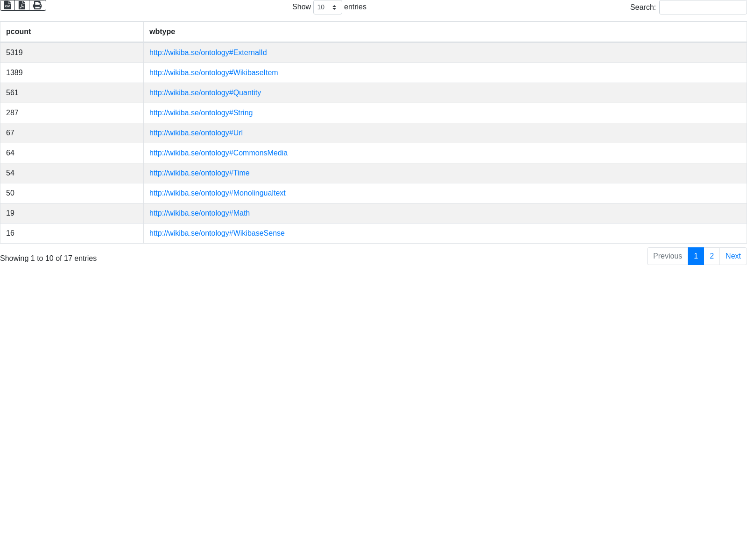The height and width of the screenshot is (560, 747).
Task: Open the ontology#String link
Action: point(201,113)
